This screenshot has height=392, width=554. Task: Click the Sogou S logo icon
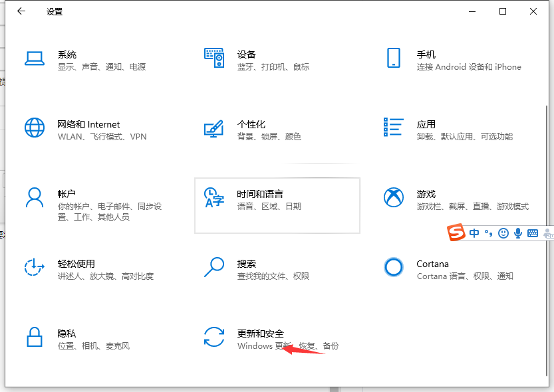coord(456,233)
